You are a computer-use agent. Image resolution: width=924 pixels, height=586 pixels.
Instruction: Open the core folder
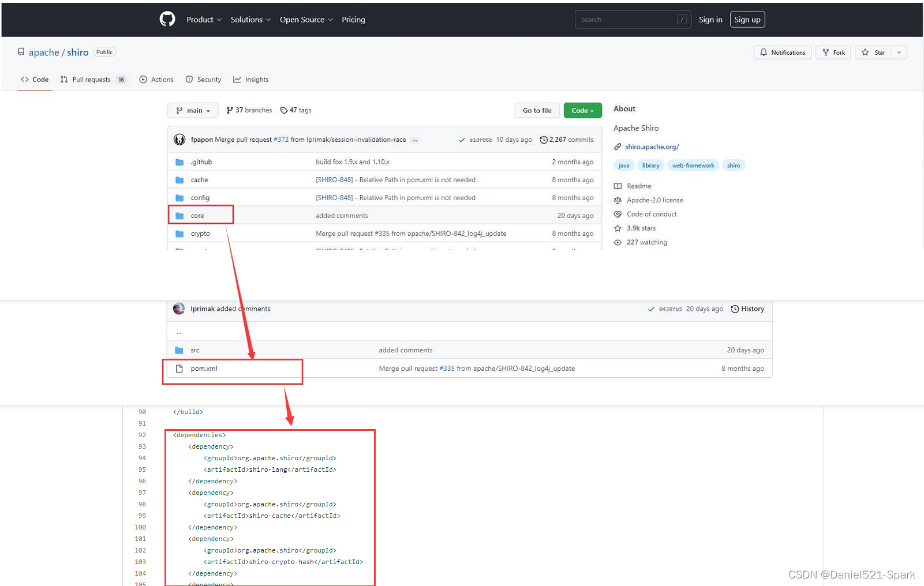197,216
